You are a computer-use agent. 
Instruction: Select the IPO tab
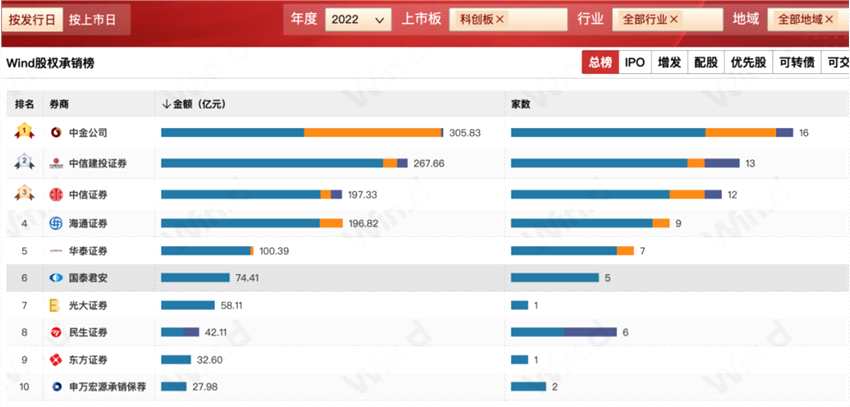pyautogui.click(x=635, y=63)
